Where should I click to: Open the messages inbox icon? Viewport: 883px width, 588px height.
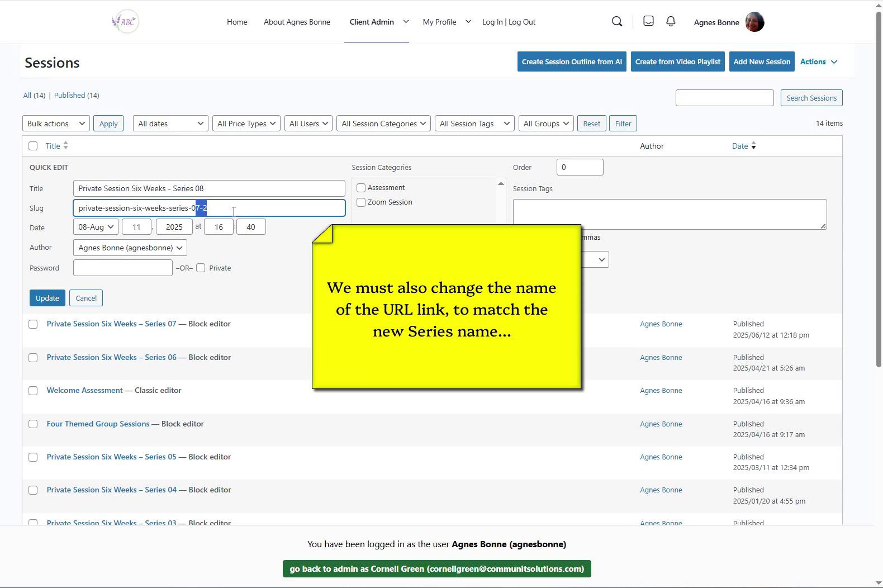point(648,21)
